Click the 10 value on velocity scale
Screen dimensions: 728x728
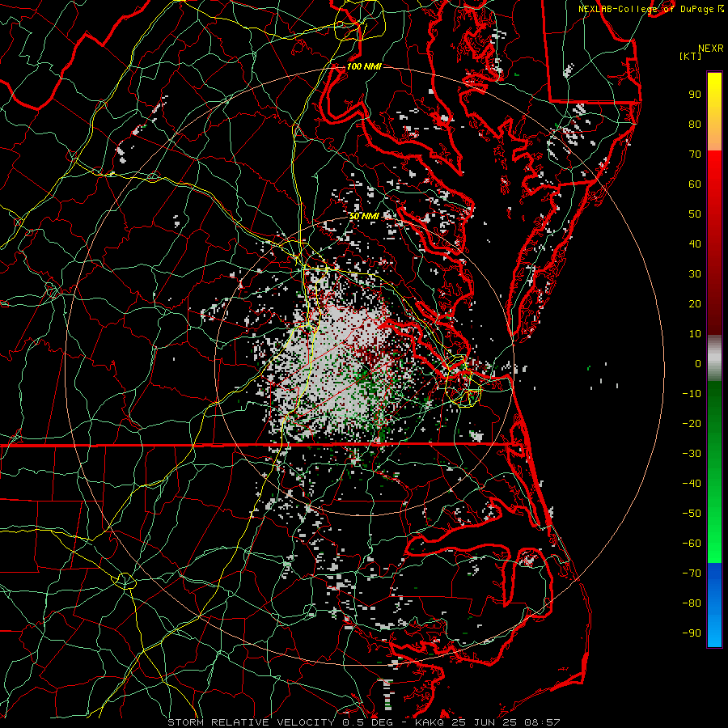pyautogui.click(x=695, y=334)
